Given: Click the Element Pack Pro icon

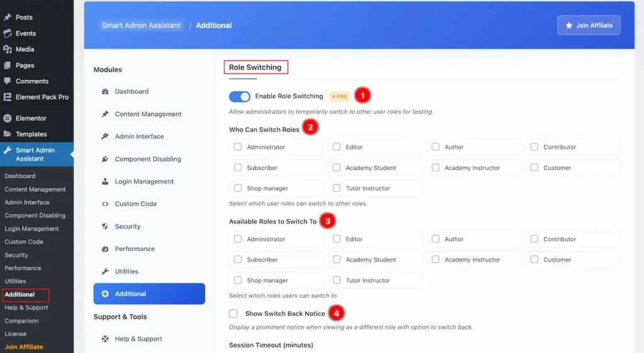Looking at the screenshot, I should [8, 97].
